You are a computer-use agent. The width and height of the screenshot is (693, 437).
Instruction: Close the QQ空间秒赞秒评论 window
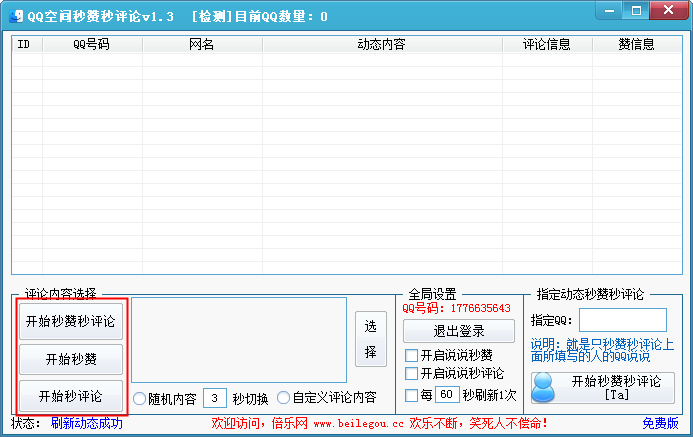click(669, 11)
